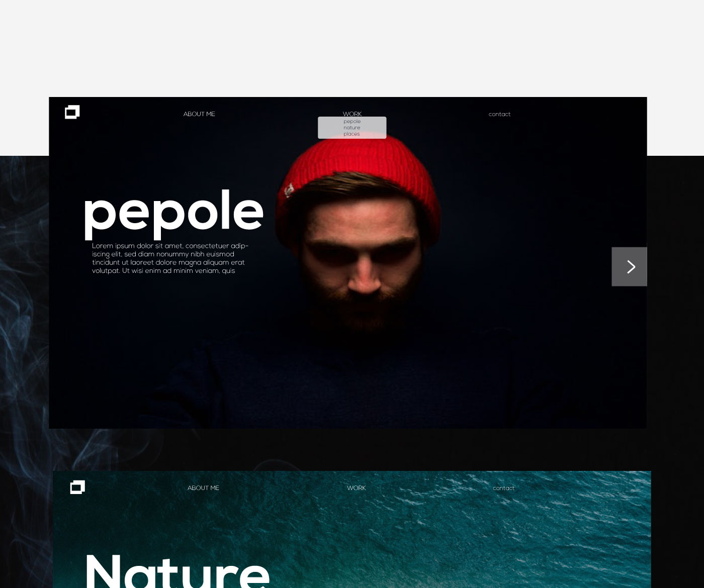Click the logo icon on the Nature page
The width and height of the screenshot is (704, 588).
pos(77,487)
